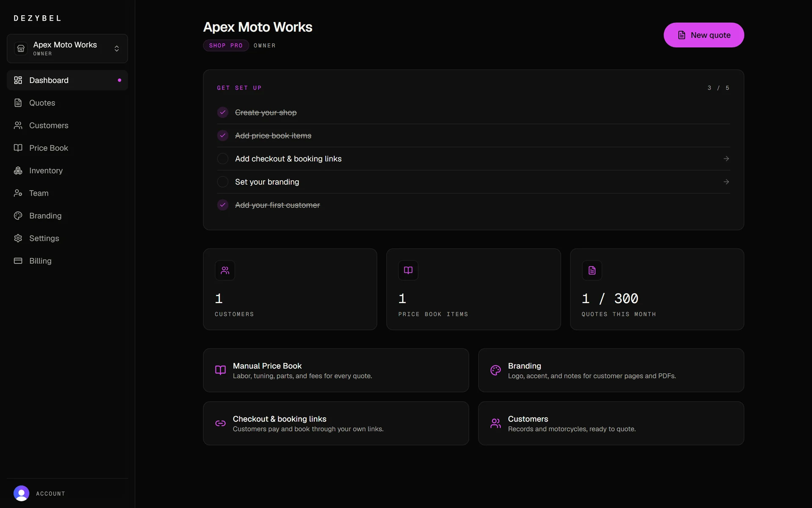Go to the Quotes section
Image resolution: width=812 pixels, height=508 pixels.
click(x=67, y=103)
